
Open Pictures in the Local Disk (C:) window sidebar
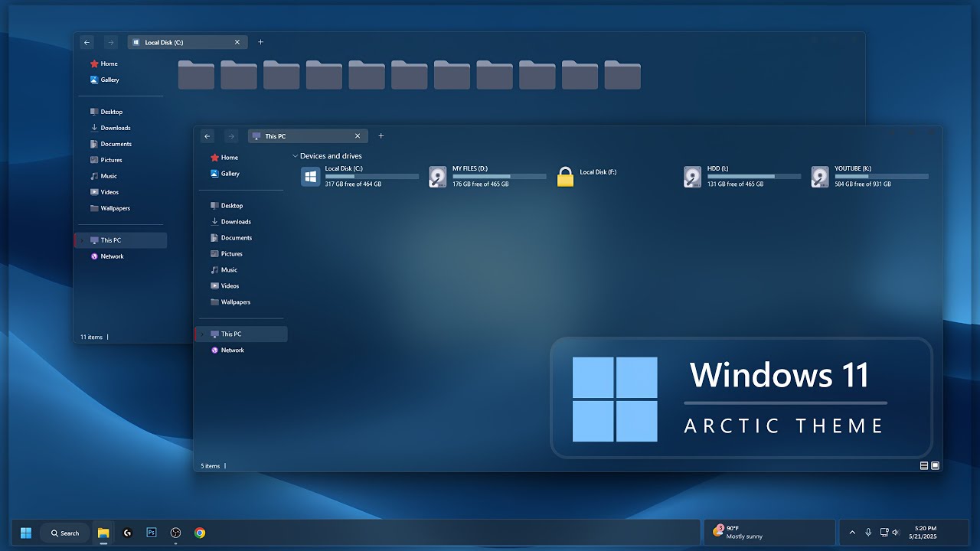(x=106, y=160)
